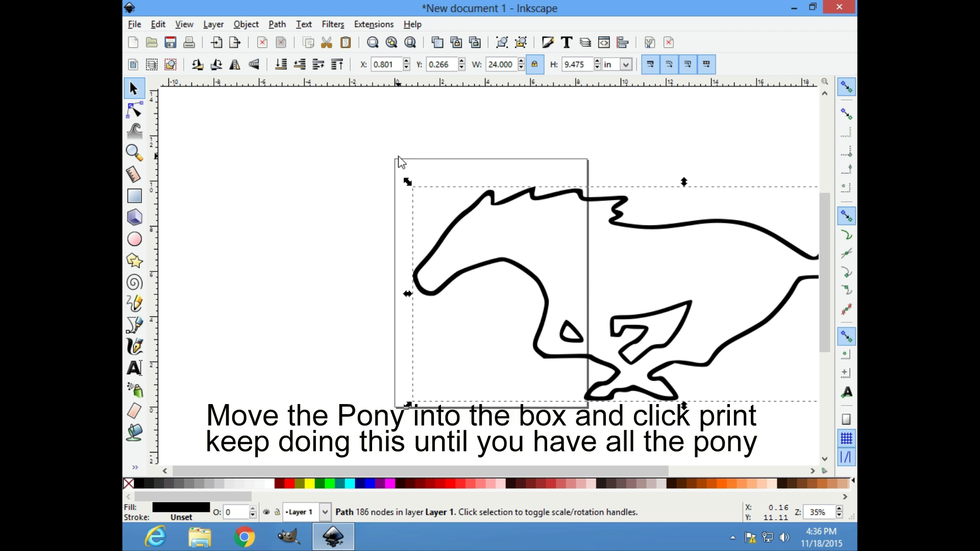Raise selection to top
This screenshot has width=980, height=551.
click(337, 64)
